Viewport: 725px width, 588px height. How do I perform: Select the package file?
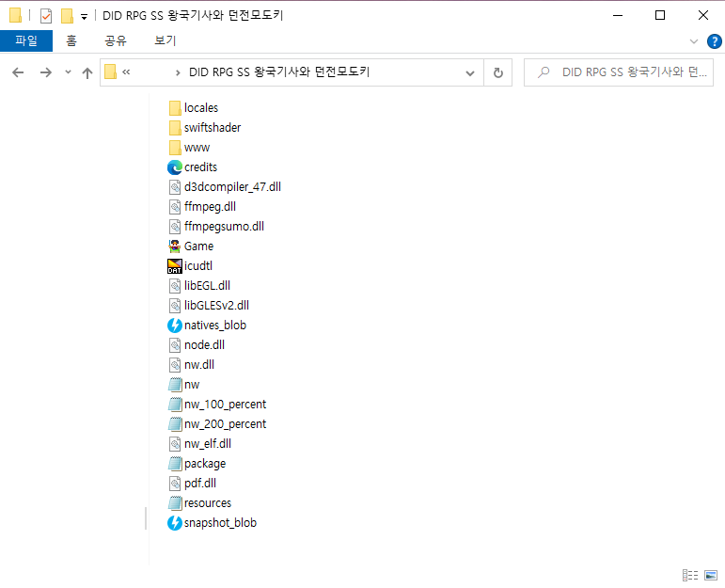[204, 464]
